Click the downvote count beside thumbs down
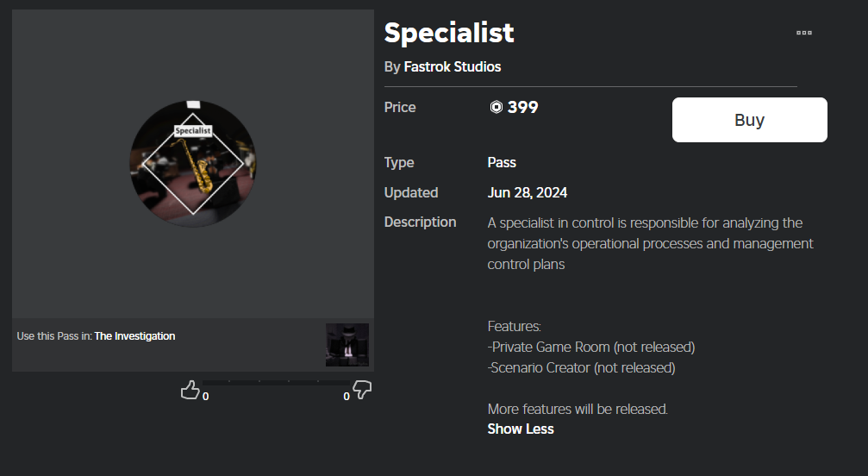 click(x=347, y=397)
